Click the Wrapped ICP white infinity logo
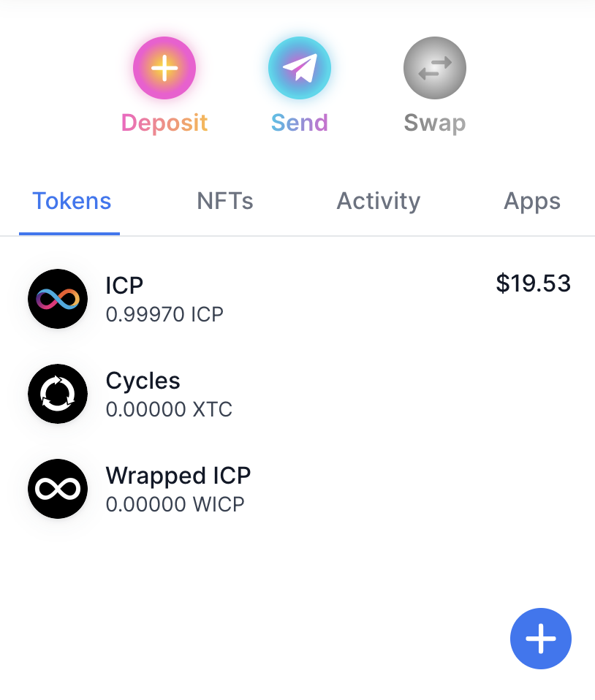 (x=58, y=489)
